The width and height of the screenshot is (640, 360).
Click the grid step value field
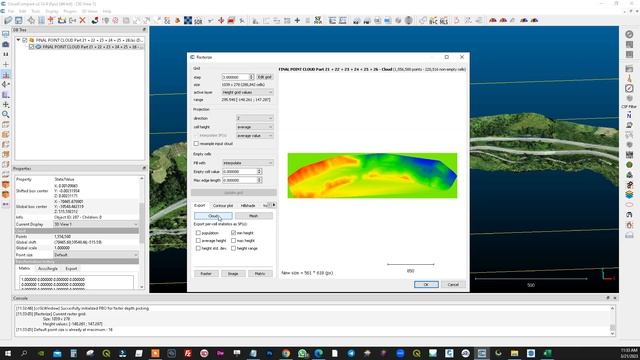[236, 77]
